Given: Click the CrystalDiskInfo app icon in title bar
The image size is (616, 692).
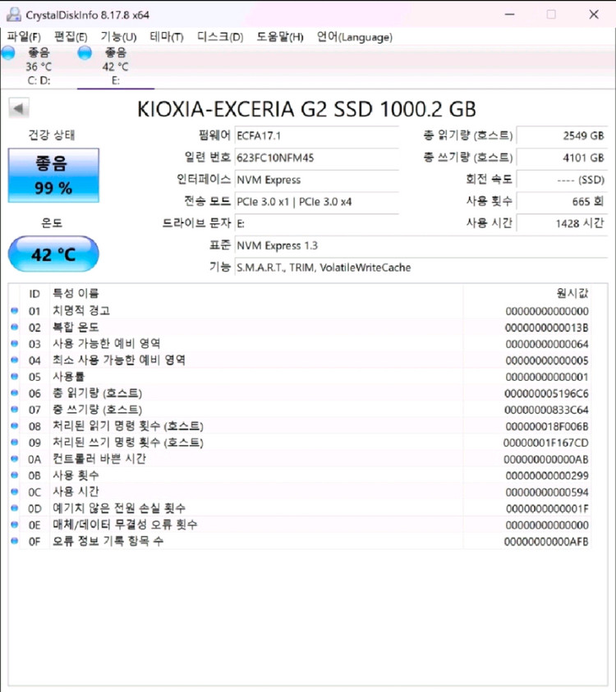Looking at the screenshot, I should [x=13, y=15].
